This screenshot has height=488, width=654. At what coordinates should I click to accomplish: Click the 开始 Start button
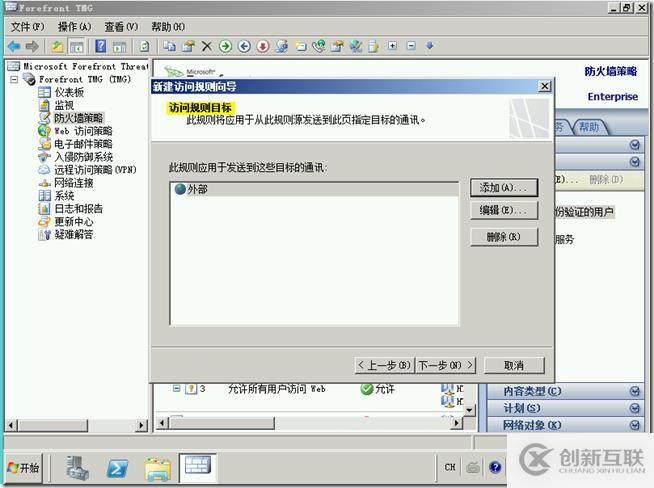pyautogui.click(x=24, y=468)
